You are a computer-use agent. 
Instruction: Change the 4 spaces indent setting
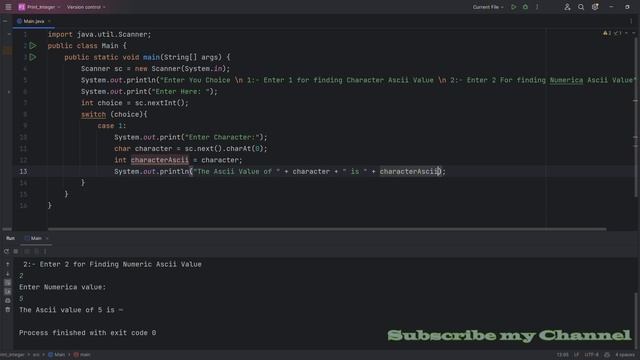pyautogui.click(x=625, y=355)
